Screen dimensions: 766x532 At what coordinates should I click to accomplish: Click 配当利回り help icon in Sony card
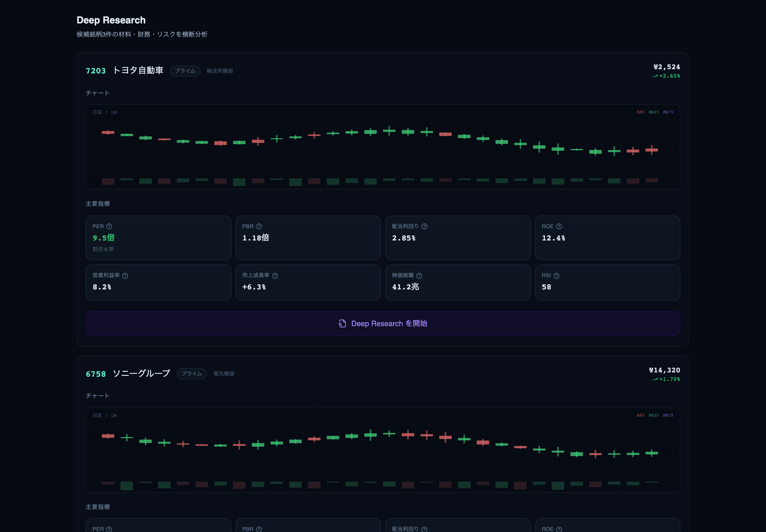click(424, 529)
